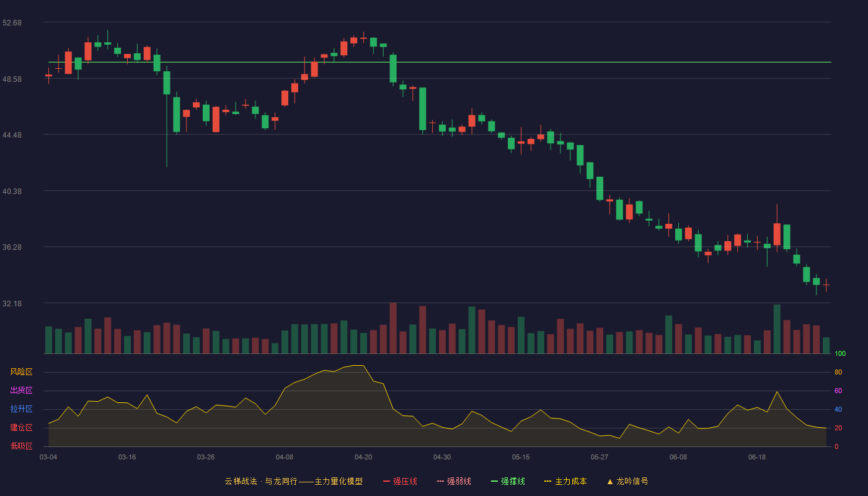Image resolution: width=868 pixels, height=496 pixels.
Task: Click the 04-30 date label
Action: (442, 457)
